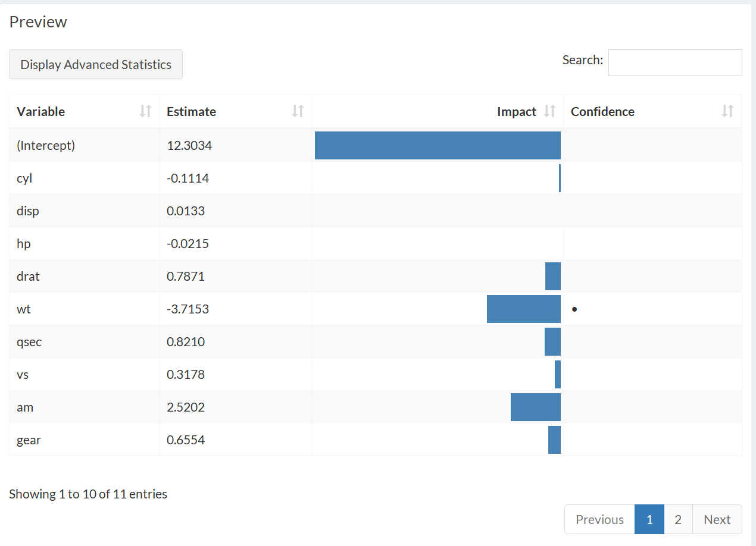This screenshot has height=546, width=756.
Task: Click the Variable column header text
Action: pyautogui.click(x=41, y=111)
